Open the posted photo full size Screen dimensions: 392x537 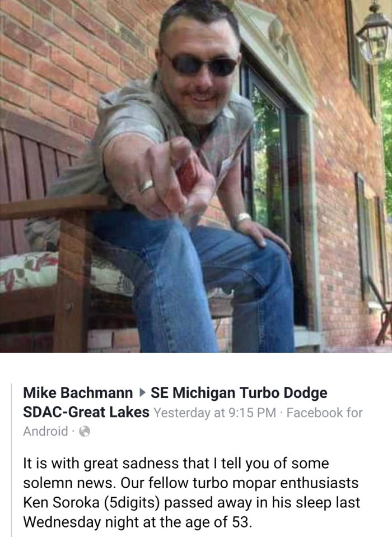tap(196, 176)
